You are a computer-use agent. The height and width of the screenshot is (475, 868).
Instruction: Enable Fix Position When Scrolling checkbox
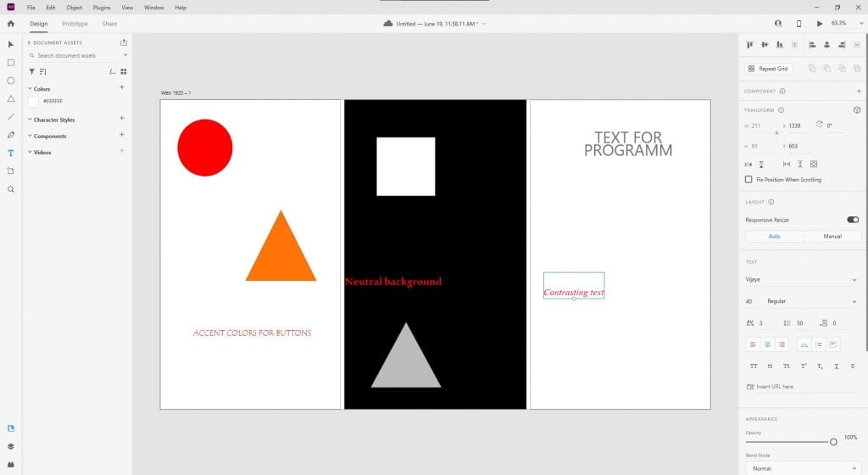click(x=748, y=180)
